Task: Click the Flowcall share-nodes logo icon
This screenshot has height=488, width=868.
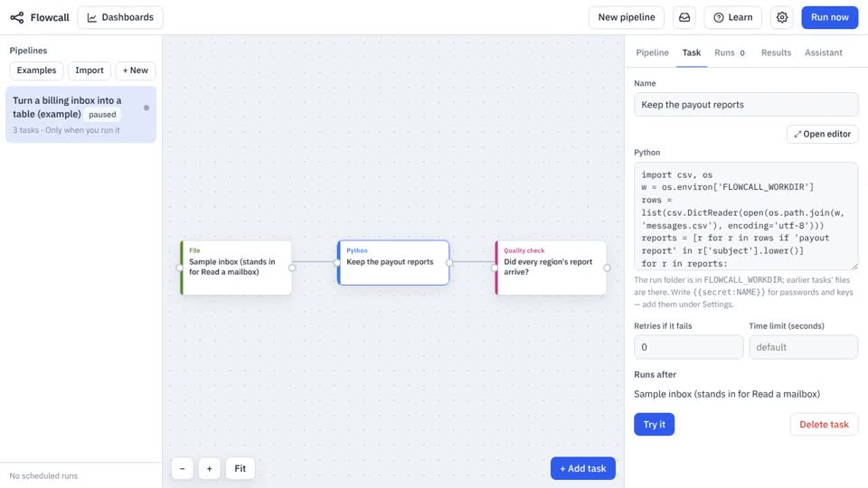Action: (17, 18)
